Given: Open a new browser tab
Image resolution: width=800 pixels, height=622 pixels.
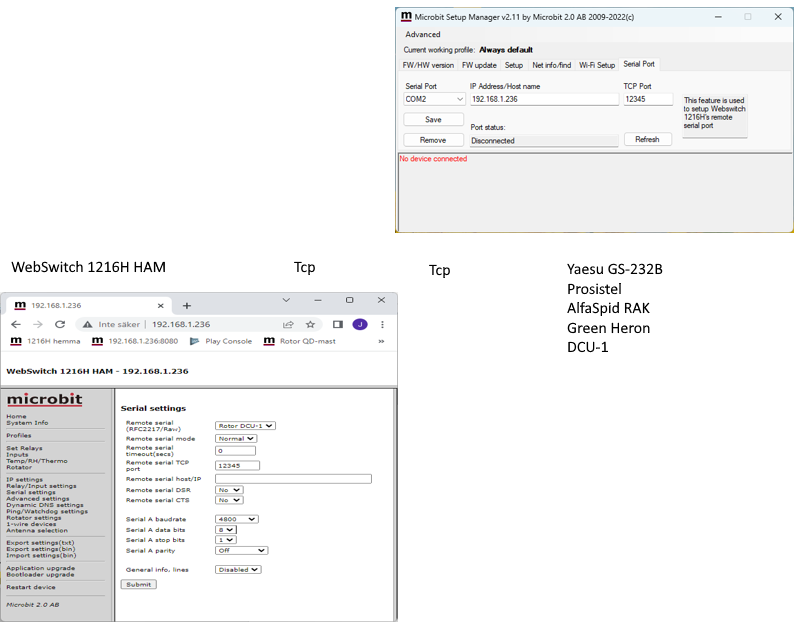Looking at the screenshot, I should pyautogui.click(x=187, y=306).
